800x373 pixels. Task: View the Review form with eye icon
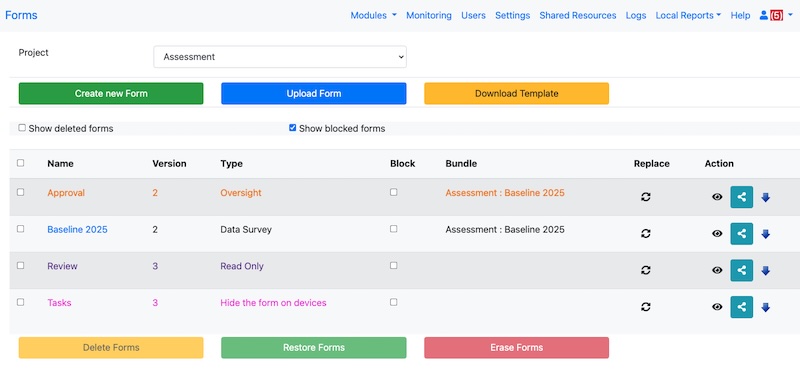(x=717, y=270)
